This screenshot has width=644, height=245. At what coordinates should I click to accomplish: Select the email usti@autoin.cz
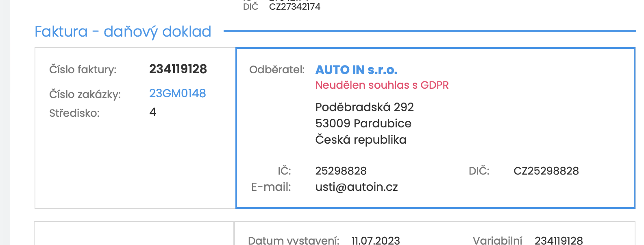[x=356, y=187]
